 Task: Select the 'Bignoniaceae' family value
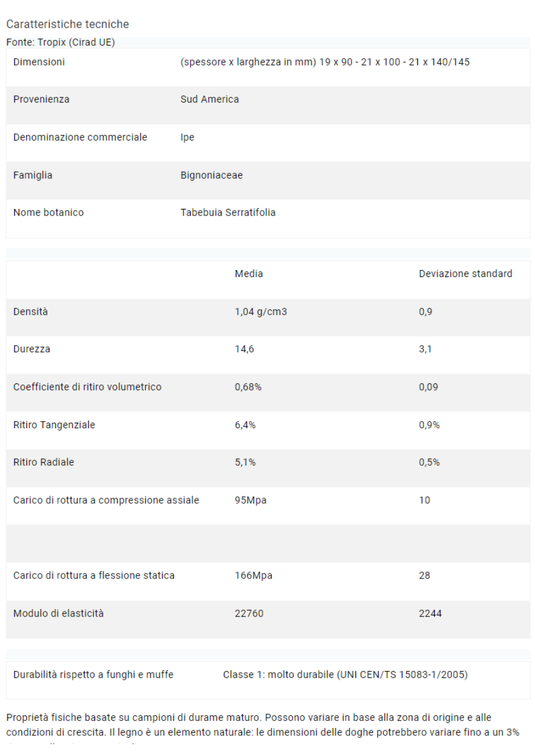(x=211, y=175)
